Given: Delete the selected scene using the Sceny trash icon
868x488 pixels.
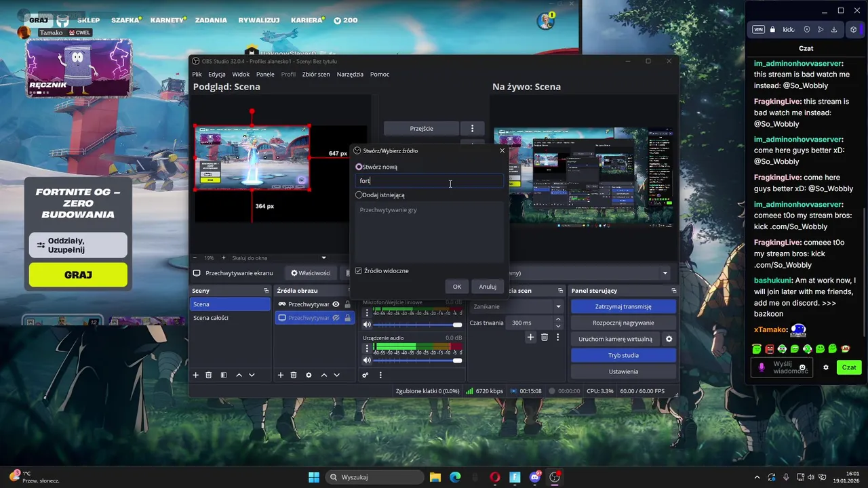Looking at the screenshot, I should pos(209,375).
